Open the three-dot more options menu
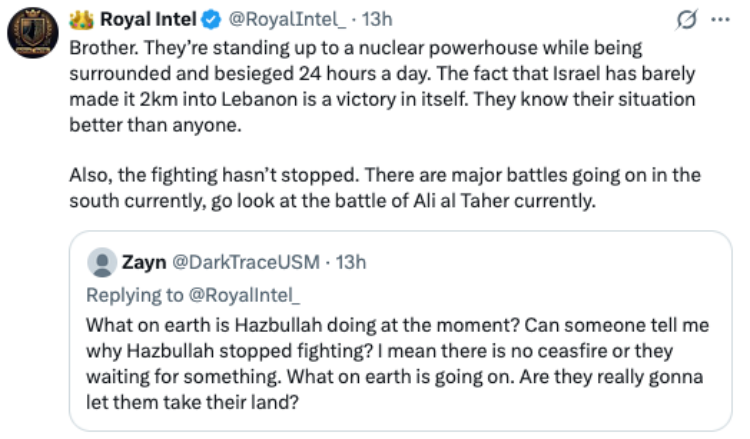 pyautogui.click(x=720, y=20)
